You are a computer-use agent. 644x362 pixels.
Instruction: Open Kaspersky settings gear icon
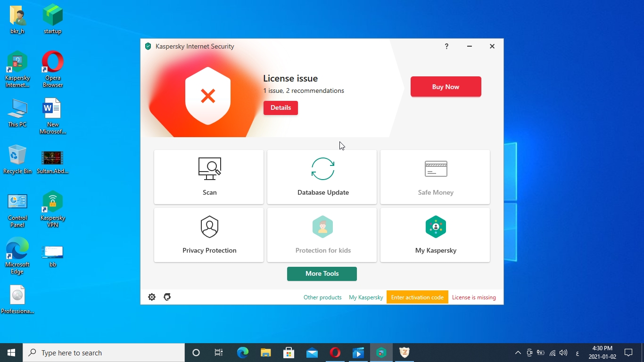(x=152, y=297)
